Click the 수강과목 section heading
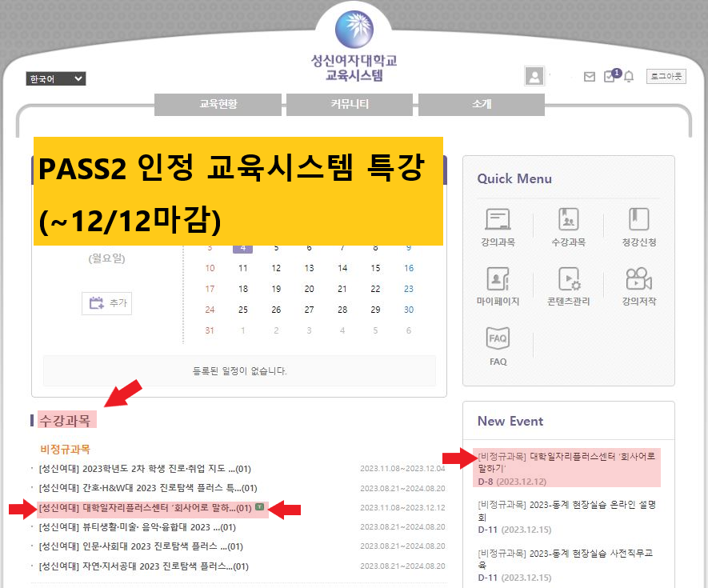The height and width of the screenshot is (588, 708). 66,421
